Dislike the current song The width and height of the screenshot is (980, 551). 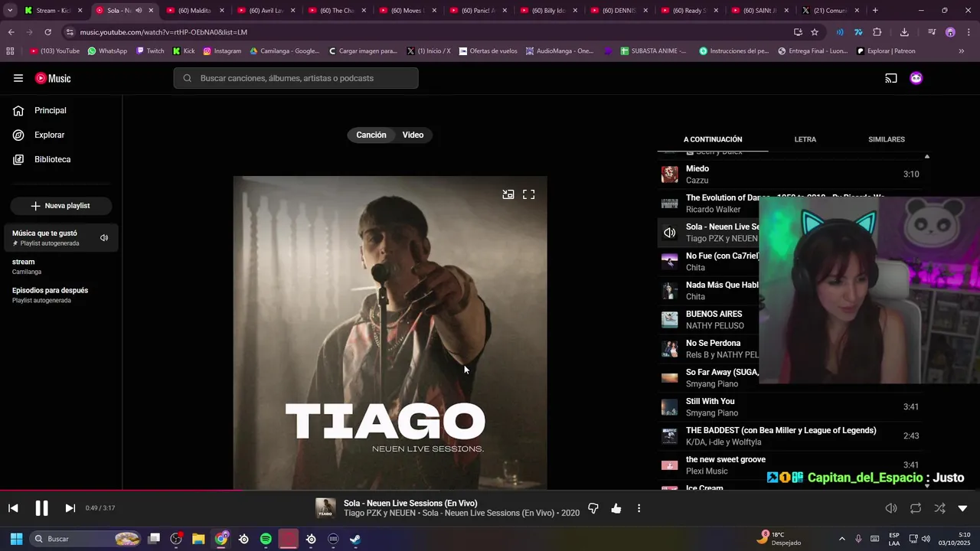[593, 508]
